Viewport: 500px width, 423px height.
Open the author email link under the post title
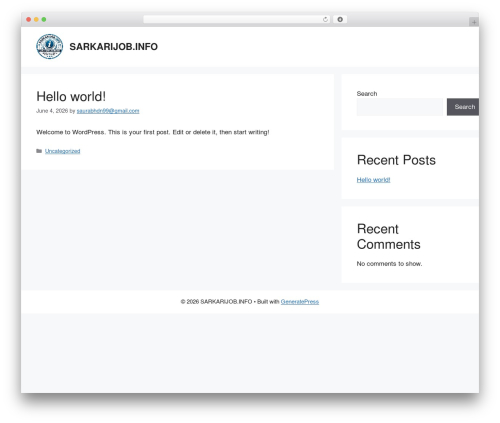tap(108, 111)
